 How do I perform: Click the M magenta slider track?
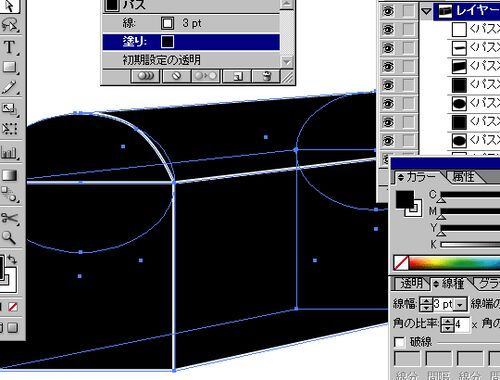470,211
